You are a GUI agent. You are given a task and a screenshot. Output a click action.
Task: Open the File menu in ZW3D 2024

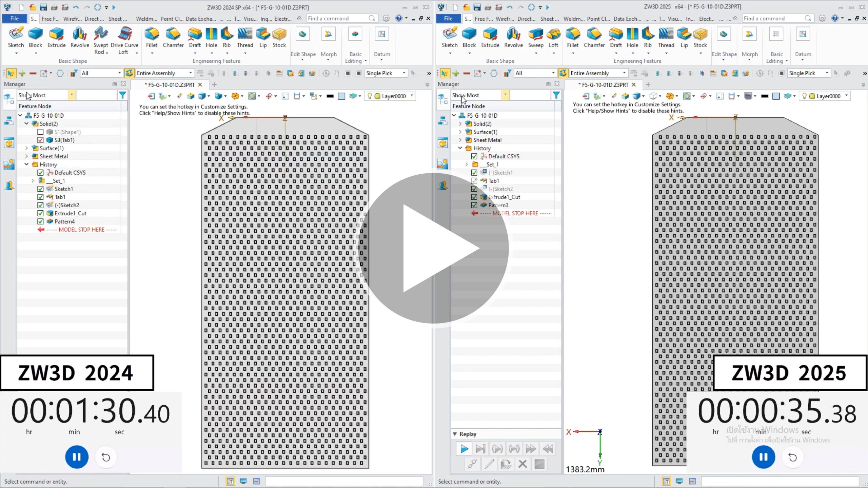click(x=14, y=18)
